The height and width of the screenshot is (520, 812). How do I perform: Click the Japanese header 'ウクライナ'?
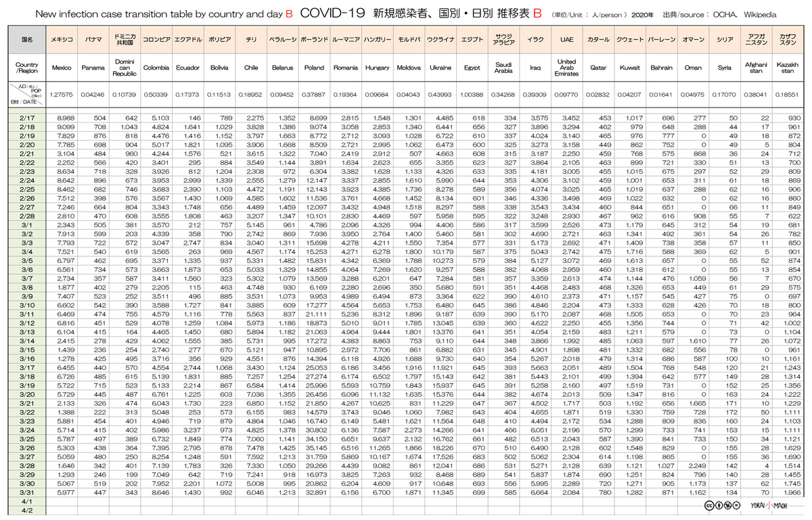coord(441,41)
